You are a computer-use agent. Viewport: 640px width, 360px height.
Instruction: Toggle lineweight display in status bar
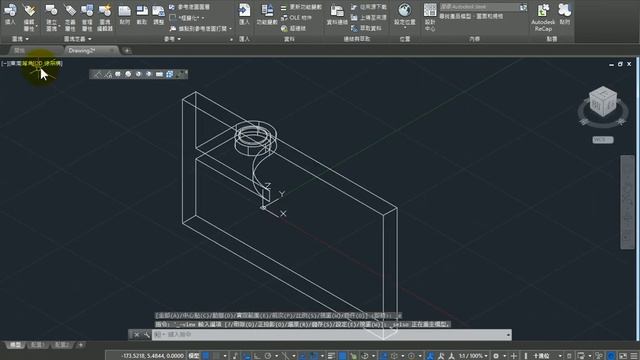(x=331, y=356)
